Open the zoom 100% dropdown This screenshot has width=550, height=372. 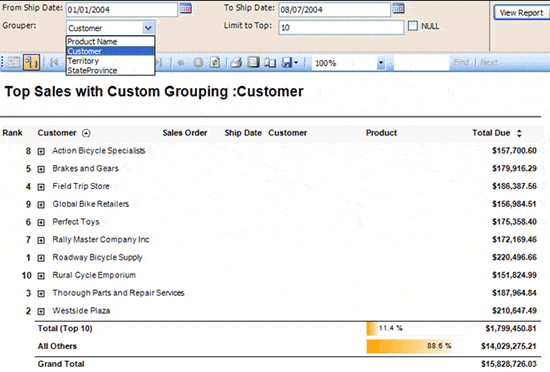[381, 63]
